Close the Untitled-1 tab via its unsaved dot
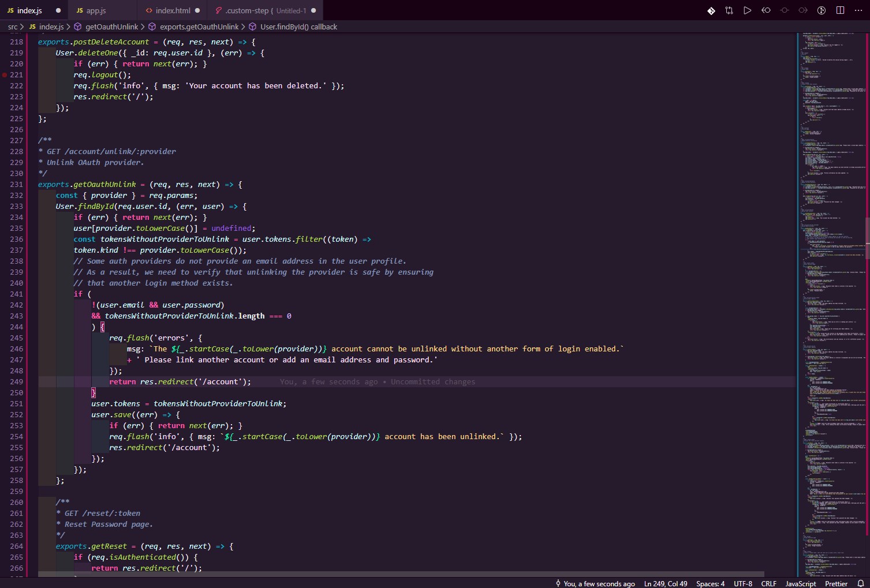870x588 pixels. 313,10
